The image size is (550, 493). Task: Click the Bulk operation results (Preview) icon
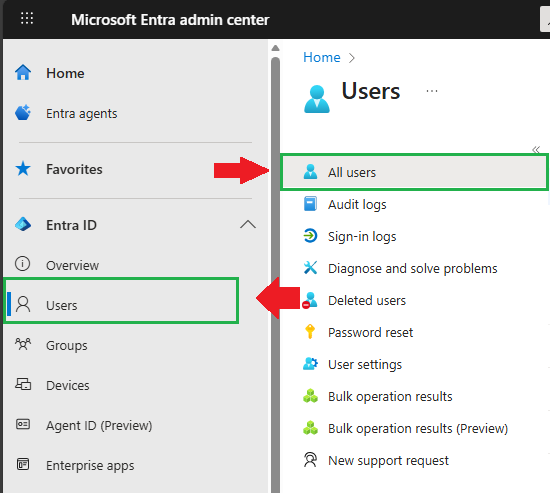click(310, 428)
